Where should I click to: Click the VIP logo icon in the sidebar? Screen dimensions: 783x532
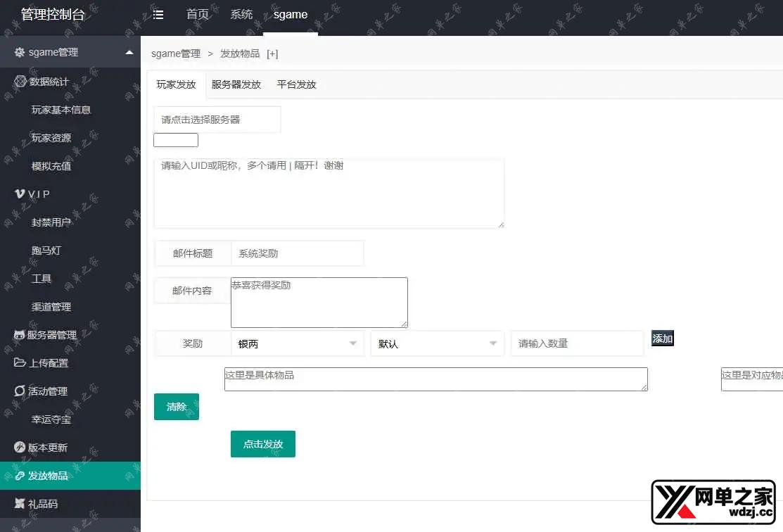(20, 194)
